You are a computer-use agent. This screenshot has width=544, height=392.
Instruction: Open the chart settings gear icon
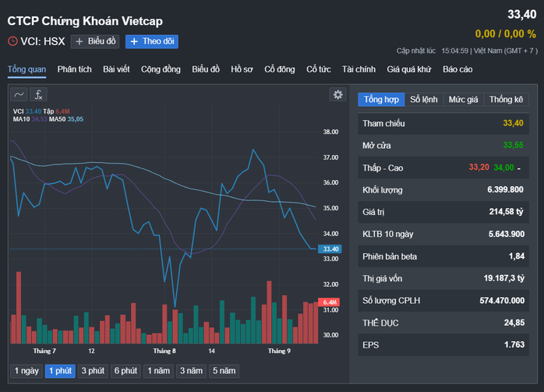pos(337,94)
